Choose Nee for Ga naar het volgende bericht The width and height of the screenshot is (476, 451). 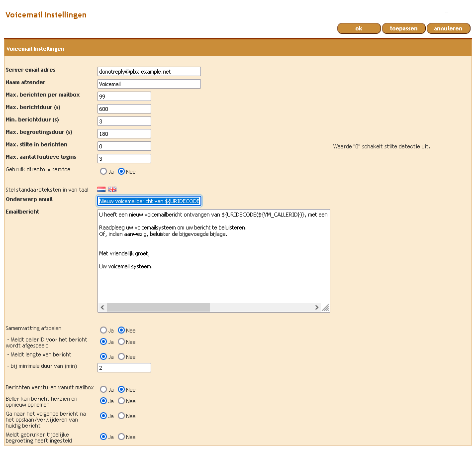[121, 416]
